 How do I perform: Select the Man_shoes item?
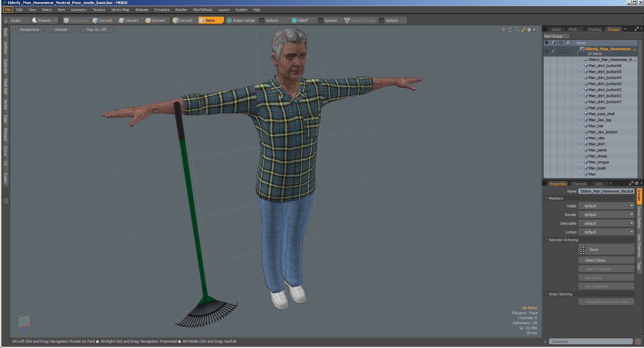pos(597,156)
